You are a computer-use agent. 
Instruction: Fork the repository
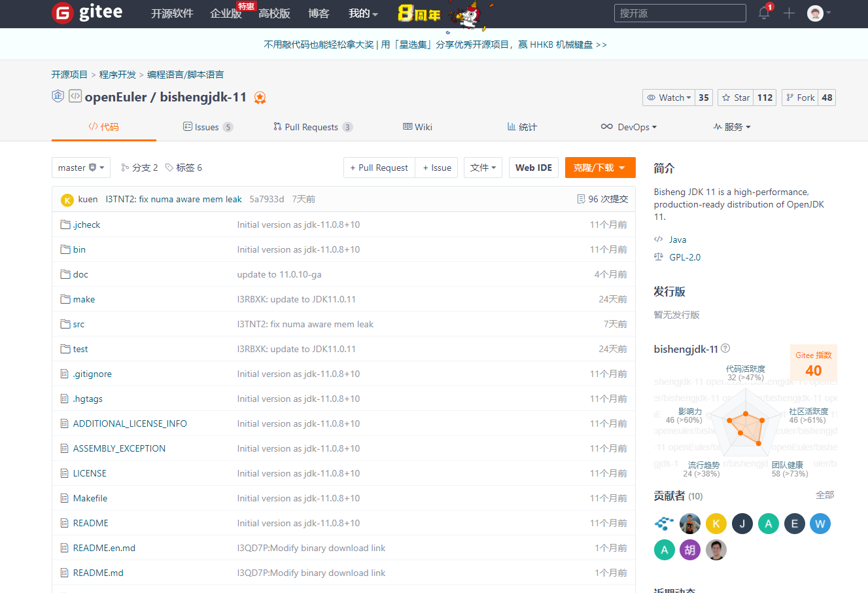800,98
